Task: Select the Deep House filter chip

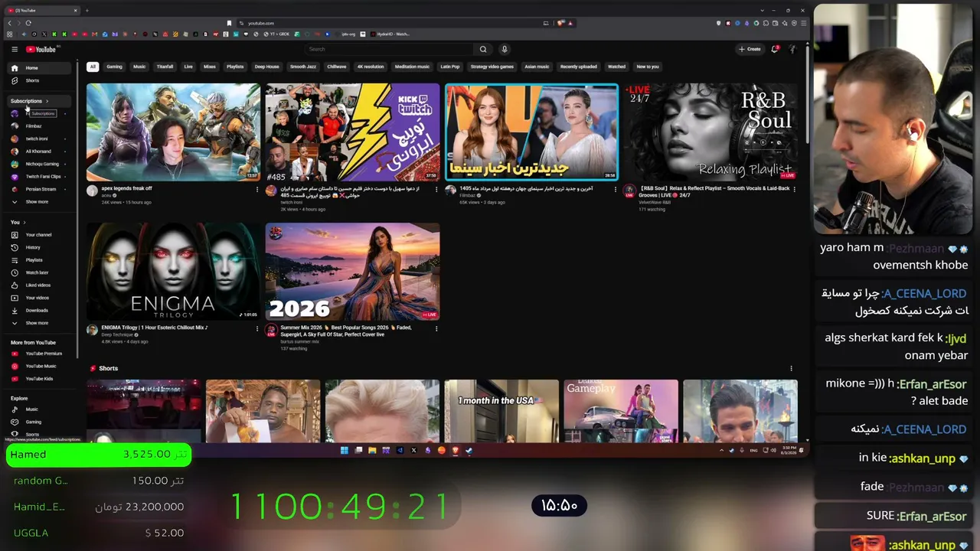Action: point(267,67)
